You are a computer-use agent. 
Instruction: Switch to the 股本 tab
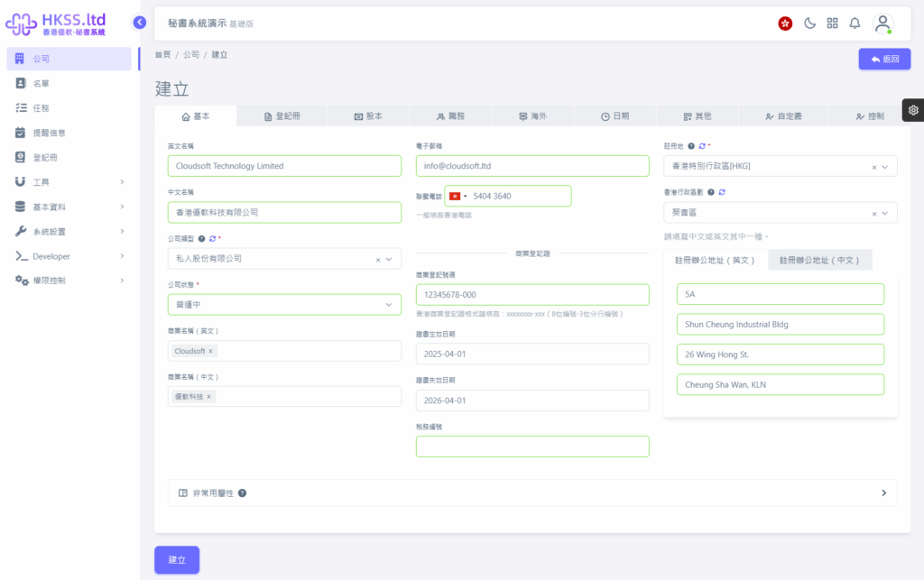tap(368, 116)
